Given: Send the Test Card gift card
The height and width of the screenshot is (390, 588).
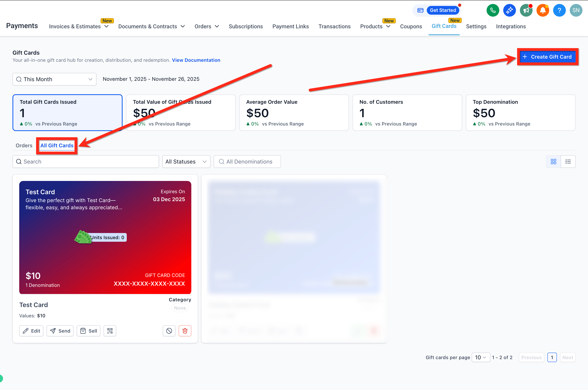Looking at the screenshot, I should pos(60,331).
